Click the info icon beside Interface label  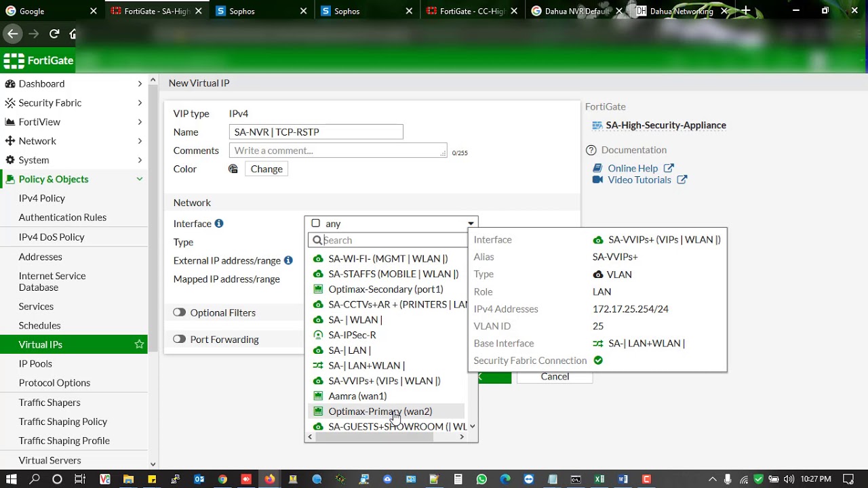(x=219, y=224)
